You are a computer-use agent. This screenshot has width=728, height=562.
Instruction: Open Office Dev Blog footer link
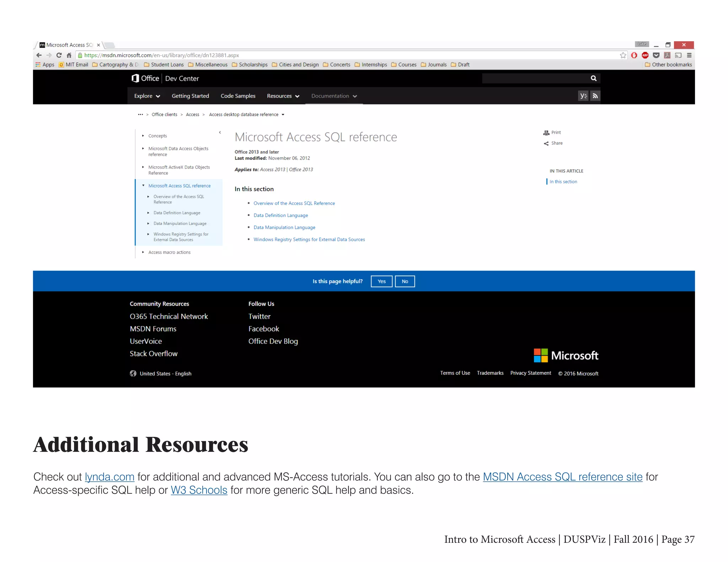(x=273, y=341)
